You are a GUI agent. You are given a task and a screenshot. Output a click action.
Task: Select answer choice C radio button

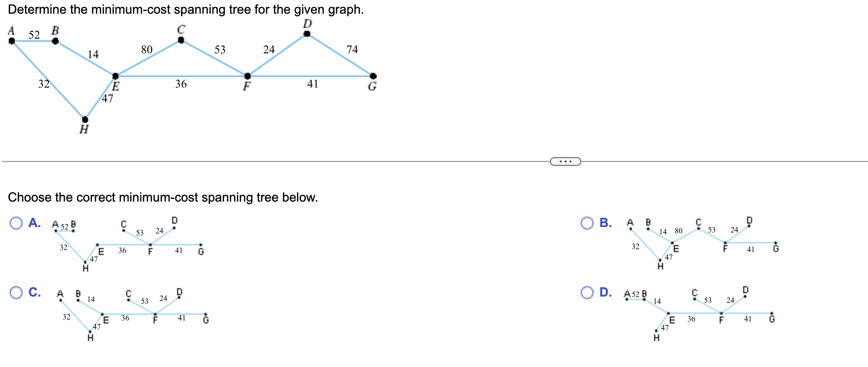[x=17, y=293]
